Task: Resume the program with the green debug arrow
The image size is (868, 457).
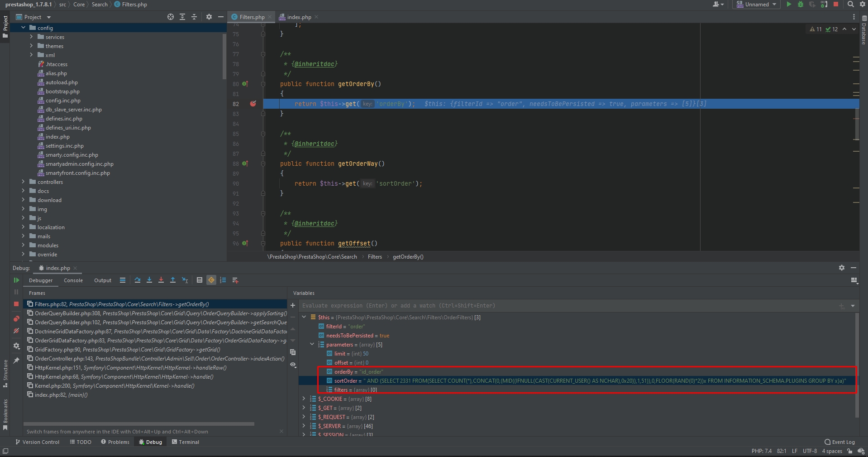Action: click(x=16, y=280)
